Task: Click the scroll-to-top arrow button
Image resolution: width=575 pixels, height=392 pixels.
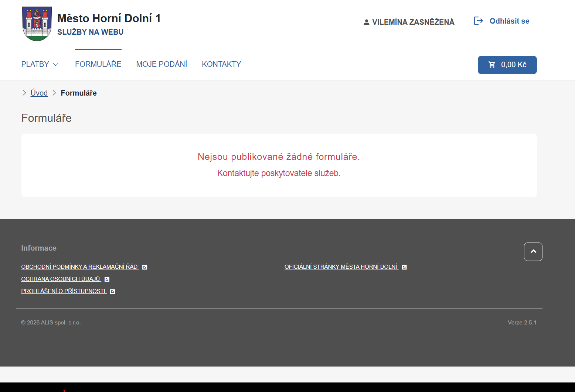Action: pyautogui.click(x=533, y=251)
